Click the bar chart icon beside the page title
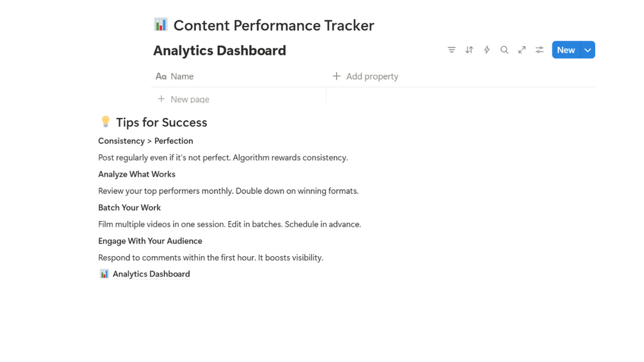This screenshot has width=644, height=362. pyautogui.click(x=161, y=25)
